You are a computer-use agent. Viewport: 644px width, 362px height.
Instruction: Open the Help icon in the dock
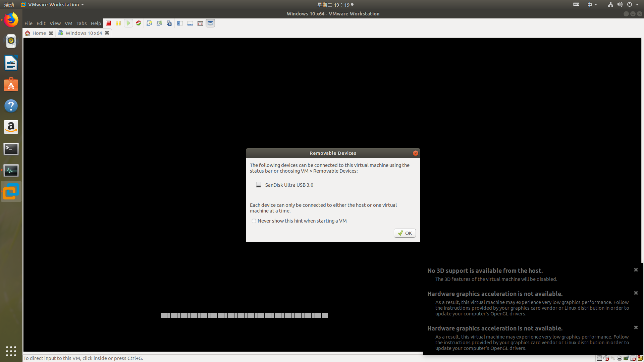click(11, 106)
